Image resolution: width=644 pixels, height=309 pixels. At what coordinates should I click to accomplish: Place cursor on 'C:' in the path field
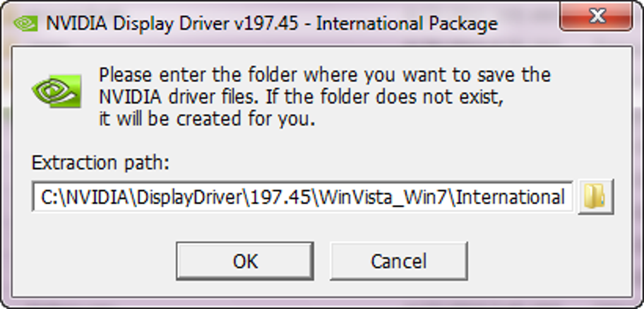pyautogui.click(x=48, y=197)
